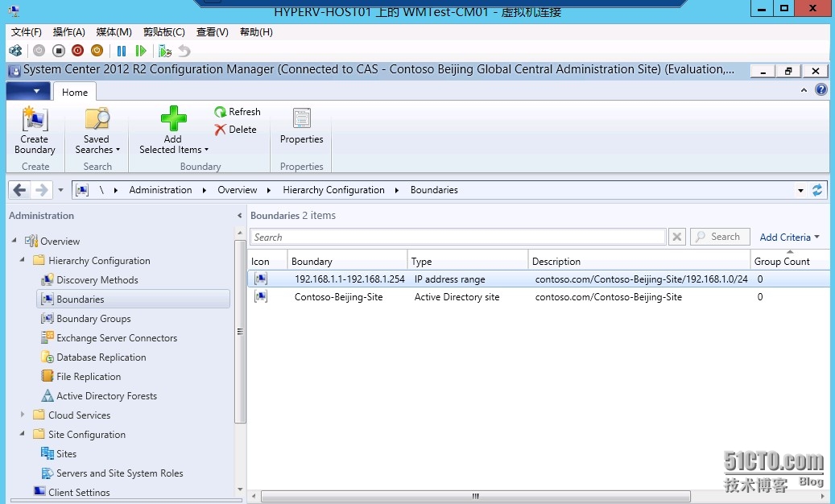Screen dimensions: 835x504
Task: Click the Ctrl+Alt+Del icon in VM toolbar
Action: pos(15,51)
